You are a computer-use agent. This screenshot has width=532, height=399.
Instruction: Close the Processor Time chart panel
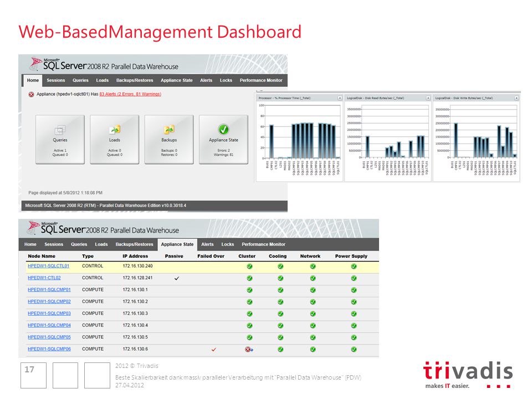click(340, 98)
